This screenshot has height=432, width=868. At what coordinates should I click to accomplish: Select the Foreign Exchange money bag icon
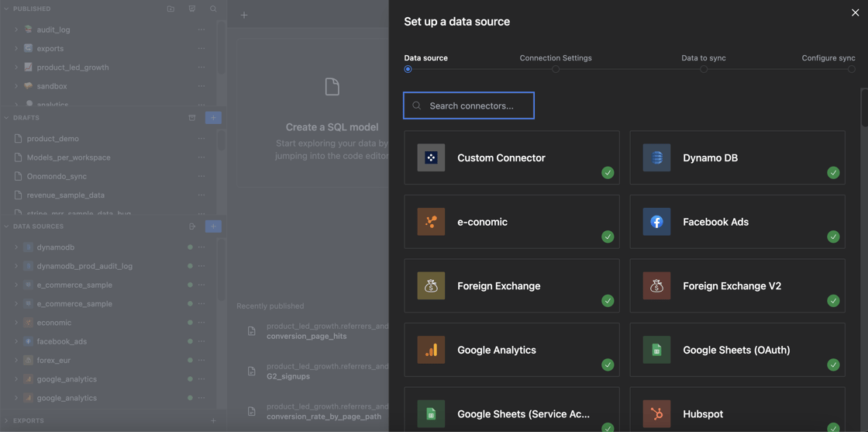(x=431, y=286)
